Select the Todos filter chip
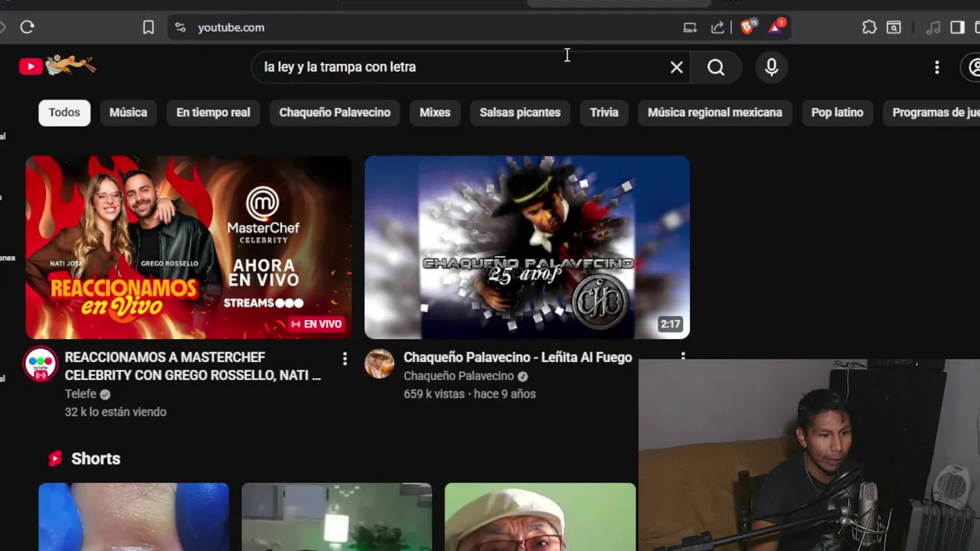This screenshot has width=980, height=551. point(64,112)
